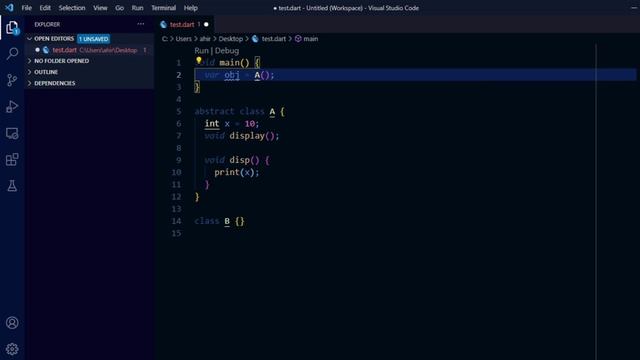Click class name B on line 14
The image size is (640, 360).
pos(227,221)
